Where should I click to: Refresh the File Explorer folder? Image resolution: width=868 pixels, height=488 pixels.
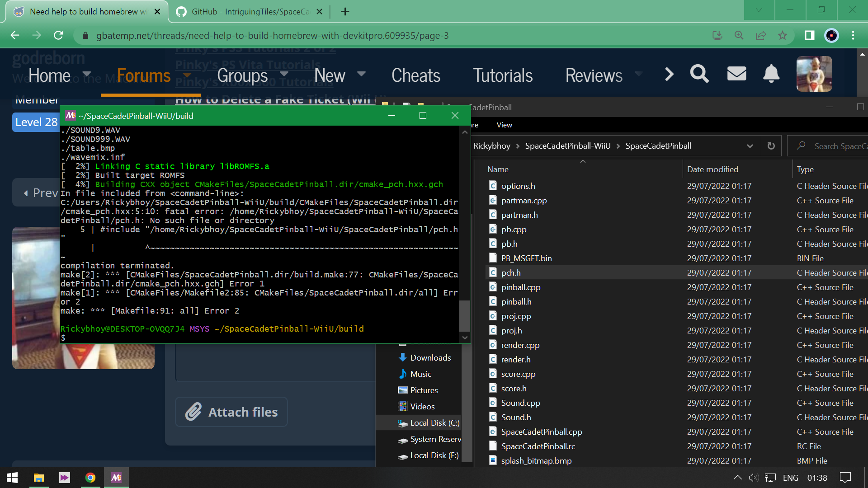point(771,146)
